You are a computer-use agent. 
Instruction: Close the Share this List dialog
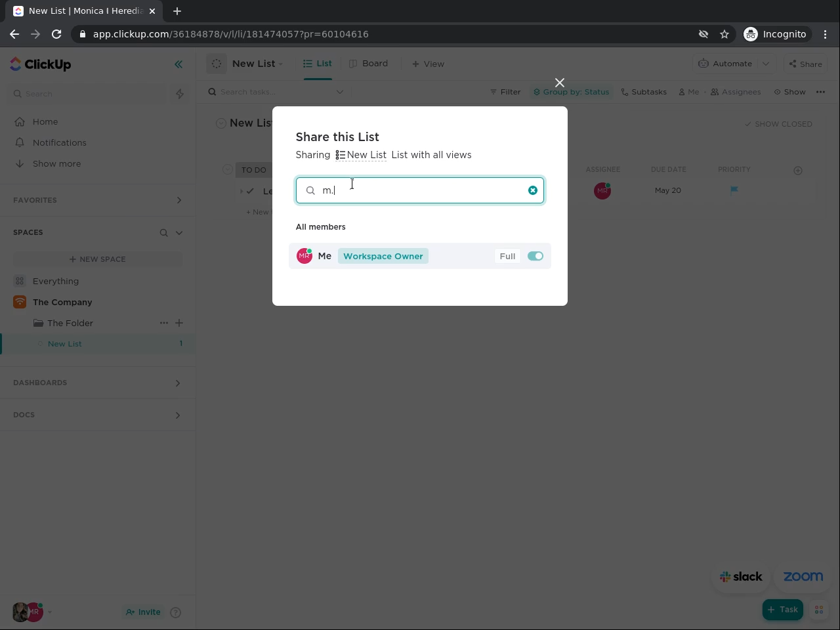[x=560, y=83]
